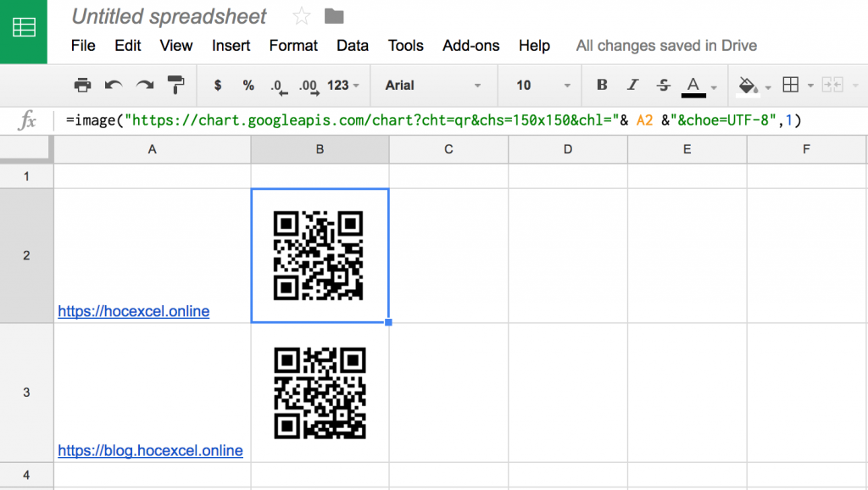The height and width of the screenshot is (490, 868).
Task: Open the Google Sheets home icon
Action: pyautogui.click(x=24, y=27)
